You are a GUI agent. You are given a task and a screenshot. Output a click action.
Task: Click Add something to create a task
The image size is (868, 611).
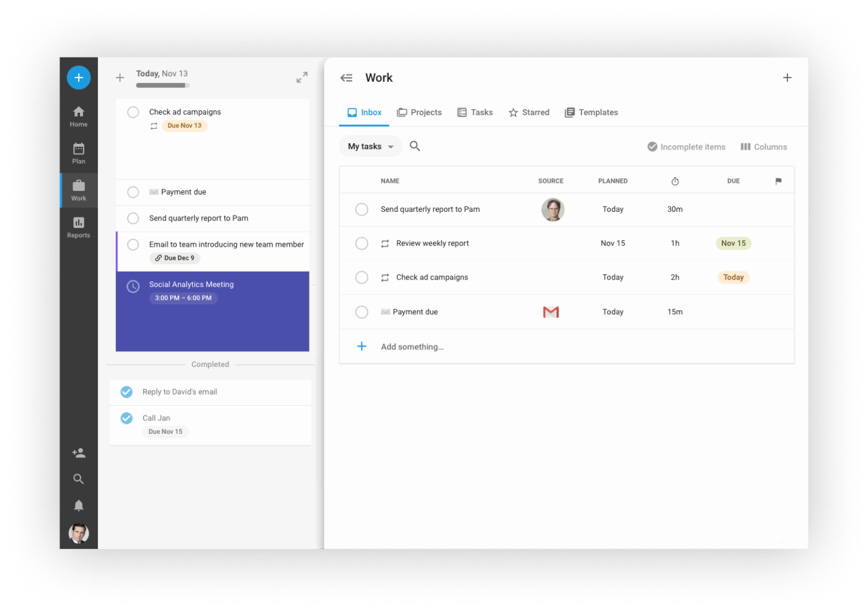pos(412,346)
